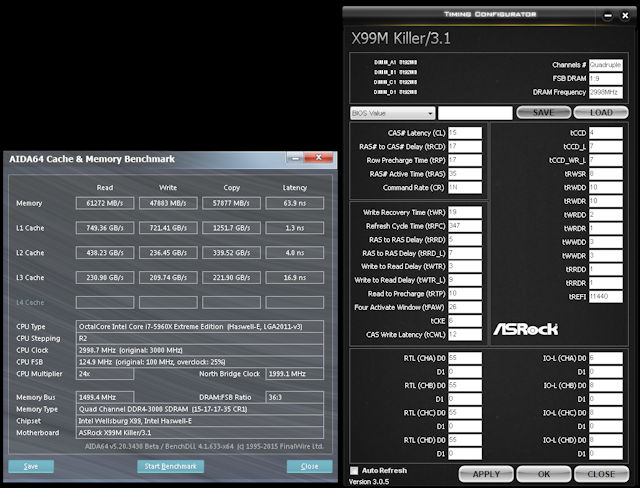Select the CAS# Latency (CL) value field
The height and width of the screenshot is (488, 640).
(x=465, y=133)
